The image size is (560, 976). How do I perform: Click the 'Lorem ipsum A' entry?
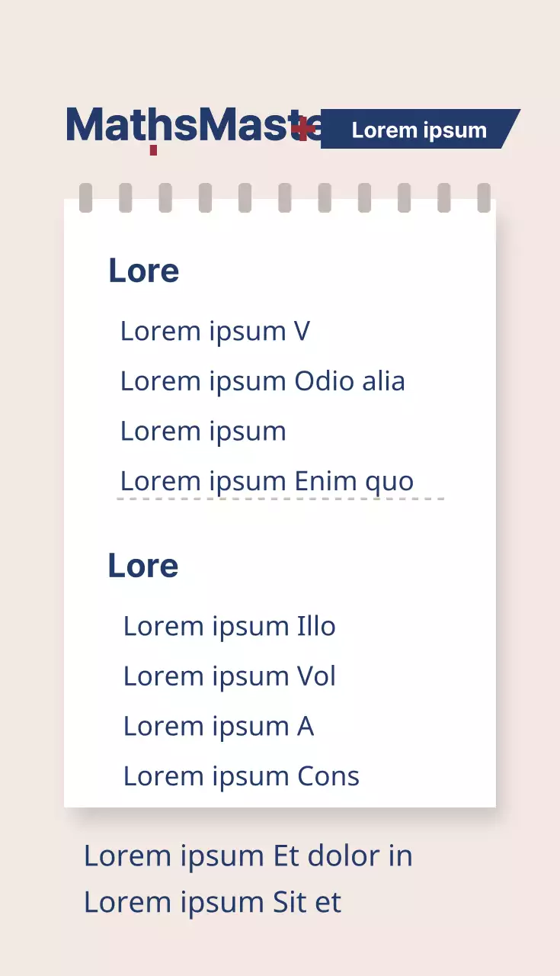pos(219,727)
